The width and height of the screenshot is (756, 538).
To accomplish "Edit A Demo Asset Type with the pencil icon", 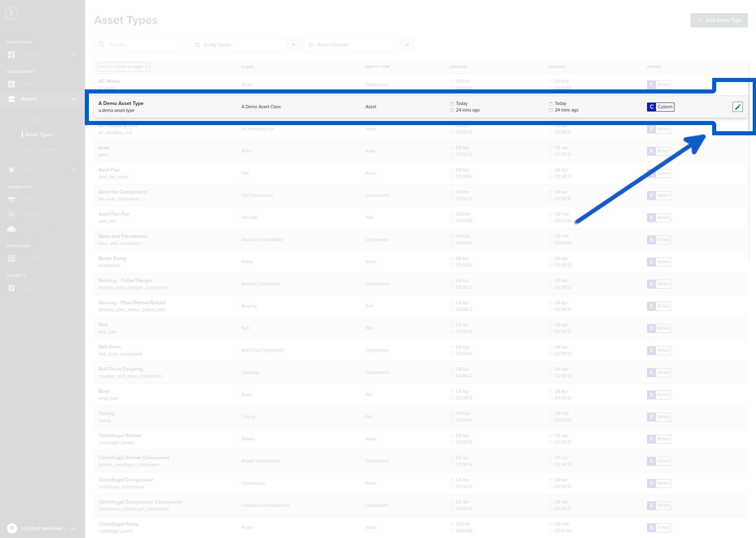I will tap(738, 107).
